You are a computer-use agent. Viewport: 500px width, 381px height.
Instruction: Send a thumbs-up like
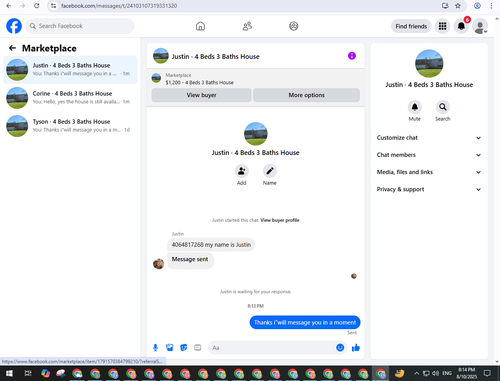click(x=356, y=348)
